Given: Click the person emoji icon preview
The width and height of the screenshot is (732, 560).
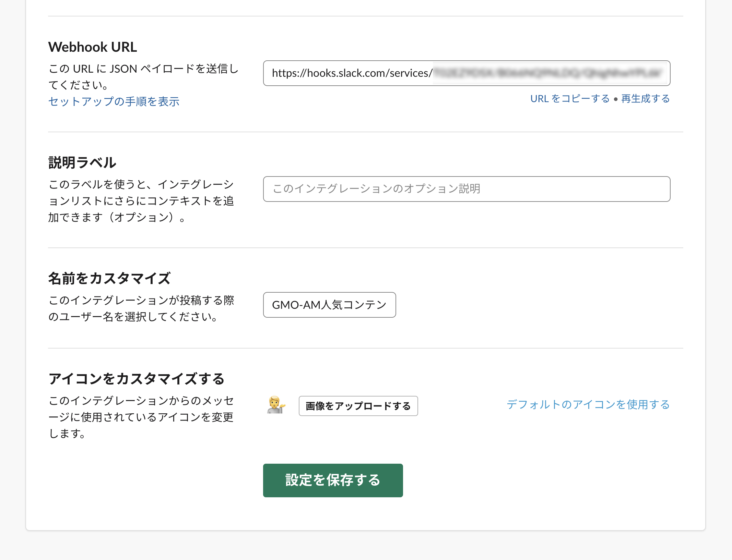Looking at the screenshot, I should (x=276, y=405).
